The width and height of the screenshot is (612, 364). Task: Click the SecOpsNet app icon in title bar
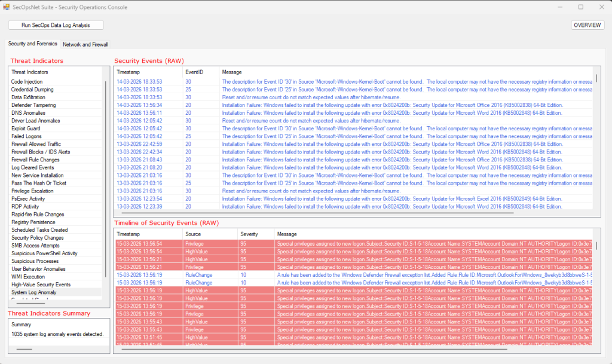tap(7, 7)
